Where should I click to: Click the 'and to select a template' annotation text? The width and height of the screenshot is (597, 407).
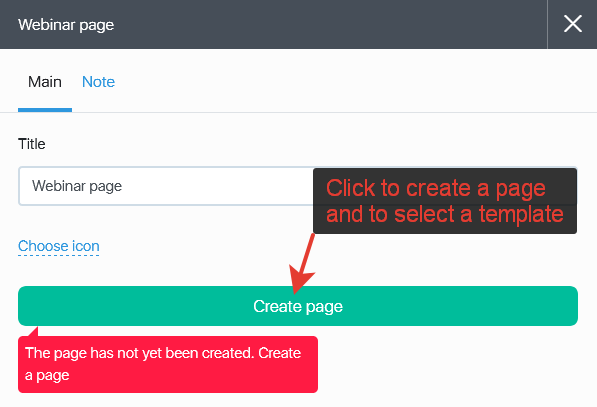(445, 214)
